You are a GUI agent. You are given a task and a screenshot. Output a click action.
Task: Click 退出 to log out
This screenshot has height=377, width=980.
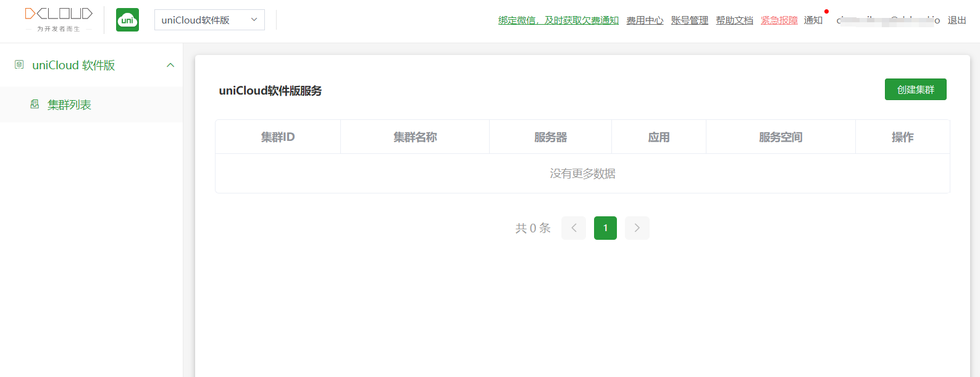(957, 20)
